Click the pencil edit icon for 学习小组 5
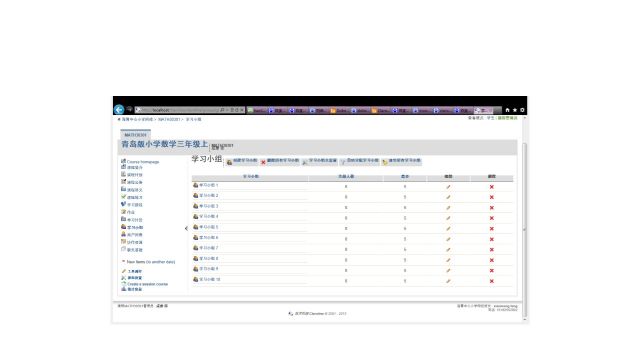Screen dimensions: 640x360 pos(448,229)
